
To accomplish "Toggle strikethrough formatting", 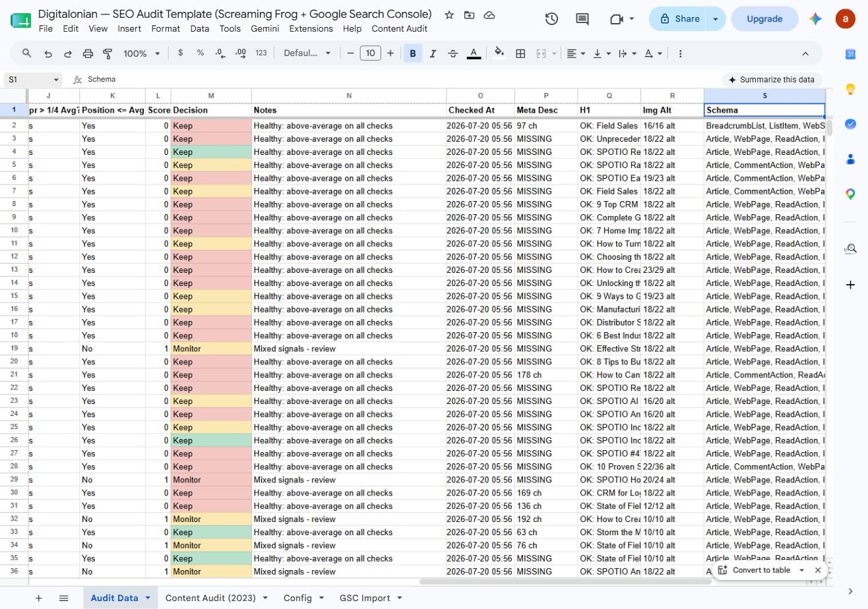I will tap(453, 53).
